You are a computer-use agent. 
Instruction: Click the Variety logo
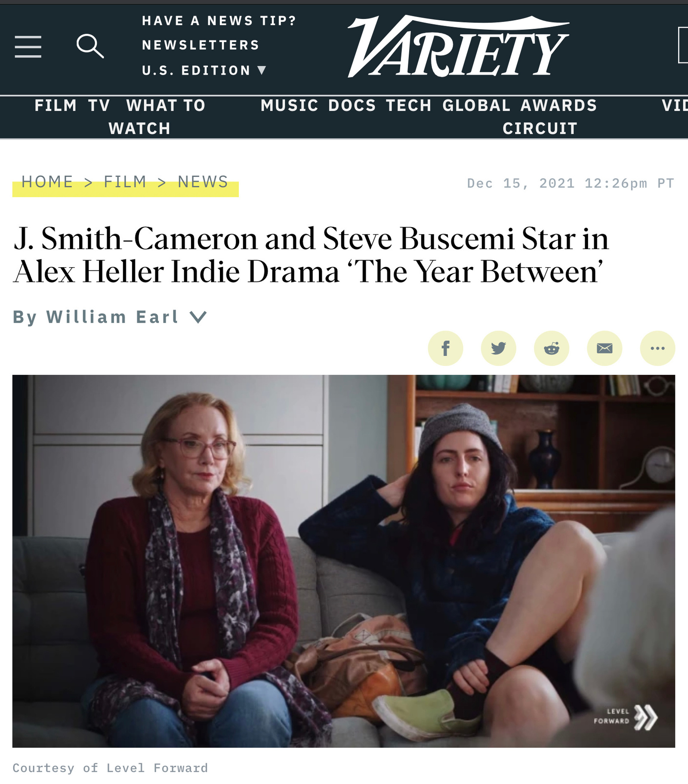(458, 46)
